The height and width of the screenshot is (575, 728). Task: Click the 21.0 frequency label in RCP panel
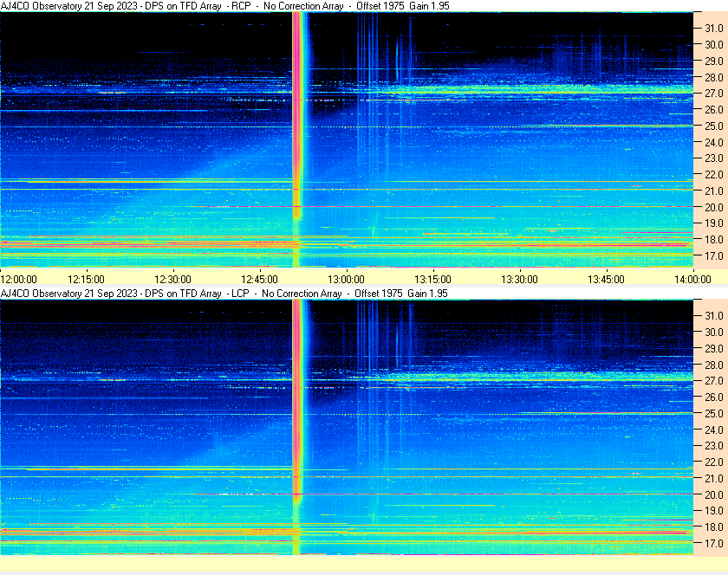click(x=714, y=191)
